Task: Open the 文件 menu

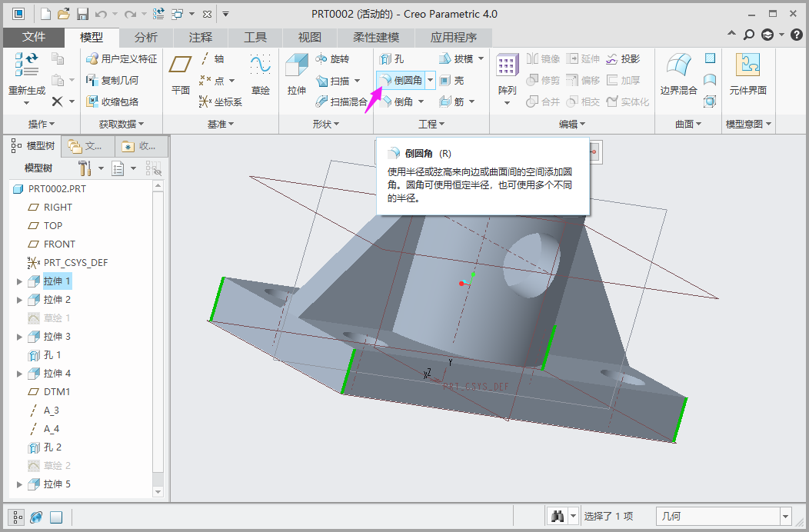Action: (x=33, y=37)
